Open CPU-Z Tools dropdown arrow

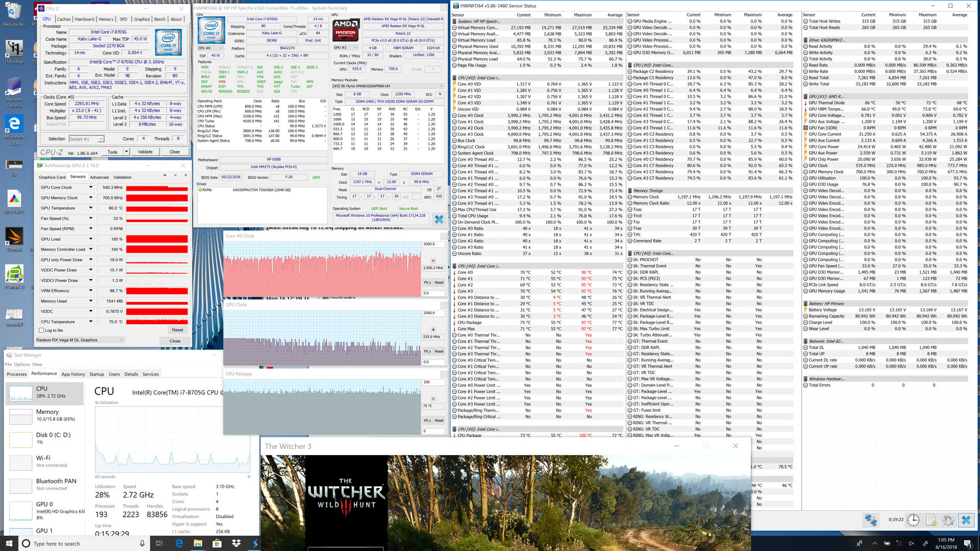[126, 152]
